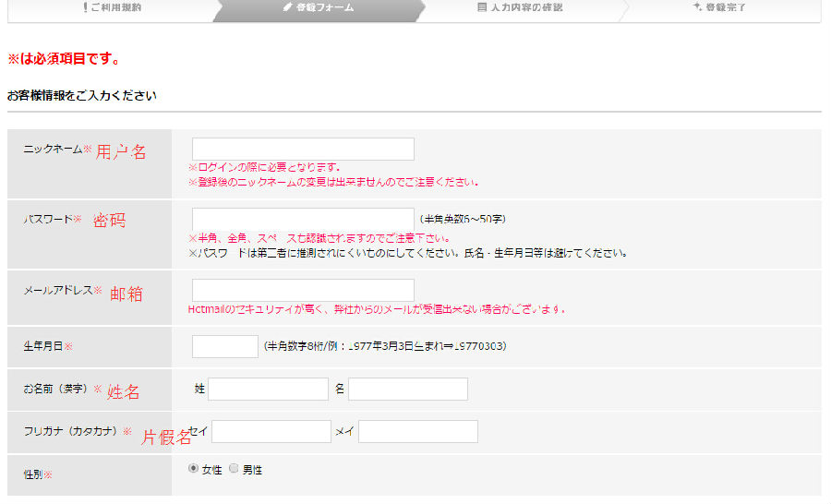
Task: Focus the セイ katakana surname field
Action: tap(271, 431)
